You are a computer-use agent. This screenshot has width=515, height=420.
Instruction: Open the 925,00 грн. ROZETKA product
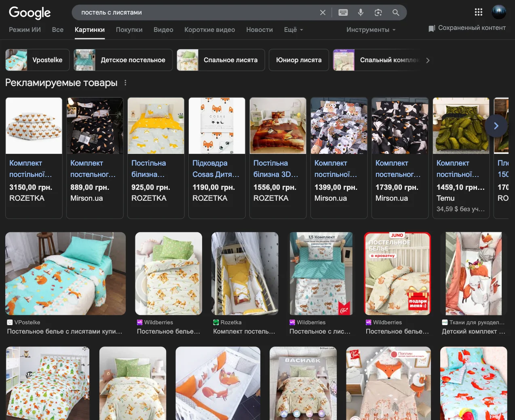[156, 158]
